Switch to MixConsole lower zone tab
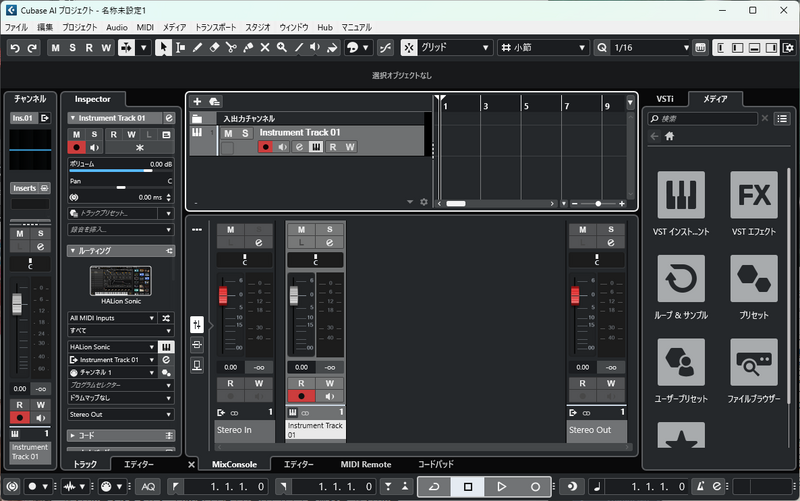800x501 pixels. 234,464
